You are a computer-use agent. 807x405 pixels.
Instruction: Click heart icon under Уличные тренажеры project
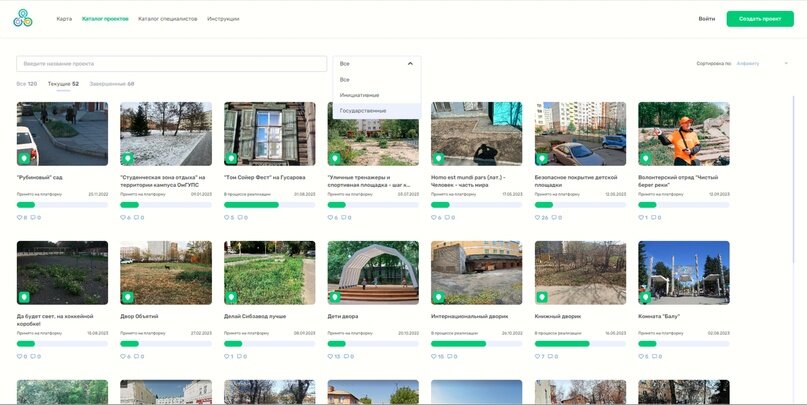click(x=330, y=218)
